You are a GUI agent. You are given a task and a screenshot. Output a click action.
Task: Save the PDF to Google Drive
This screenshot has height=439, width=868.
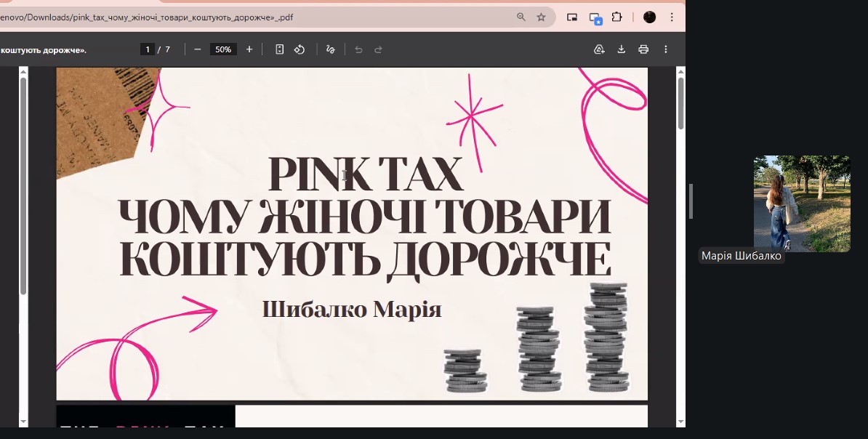point(599,49)
